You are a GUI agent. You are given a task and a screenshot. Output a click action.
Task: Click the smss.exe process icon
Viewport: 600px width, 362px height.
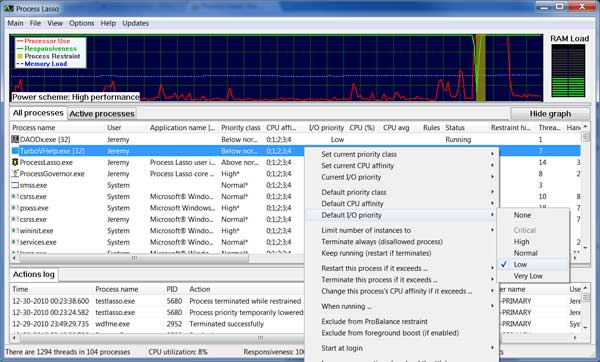[15, 185]
